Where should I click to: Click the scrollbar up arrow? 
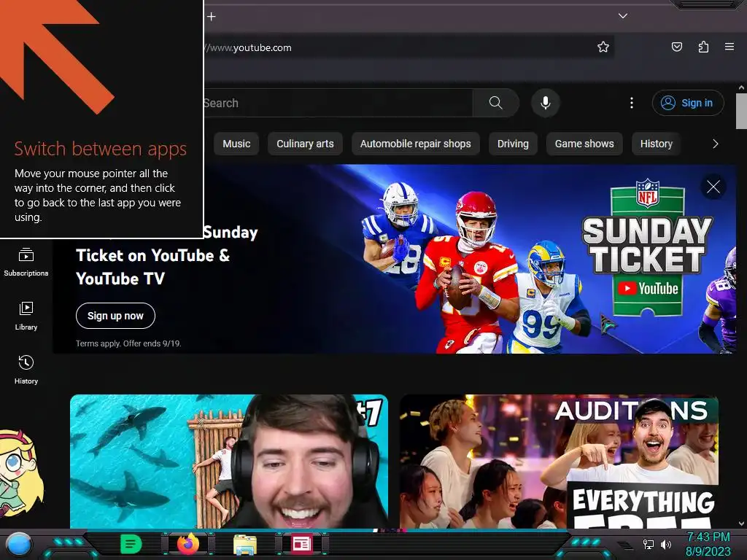tap(741, 87)
